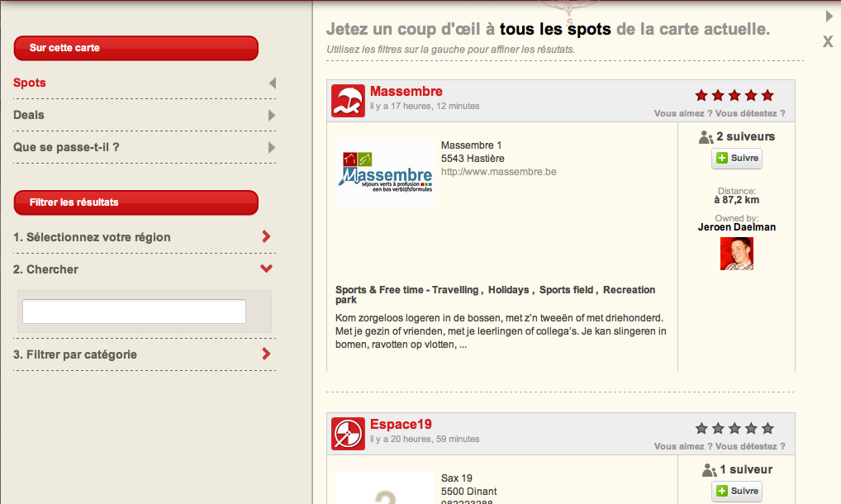Click 3. Filtrer par catégorie
This screenshot has height=504, width=841.
click(75, 354)
